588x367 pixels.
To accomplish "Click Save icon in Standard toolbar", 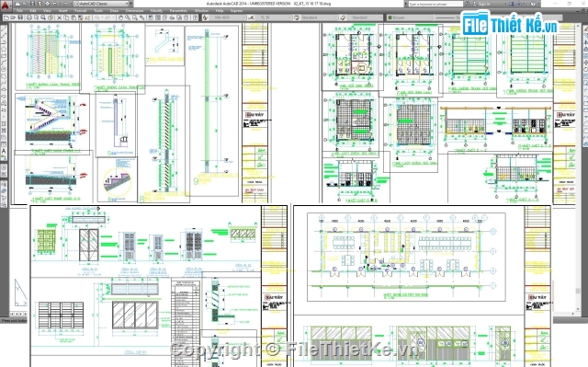I will click(20, 17).
